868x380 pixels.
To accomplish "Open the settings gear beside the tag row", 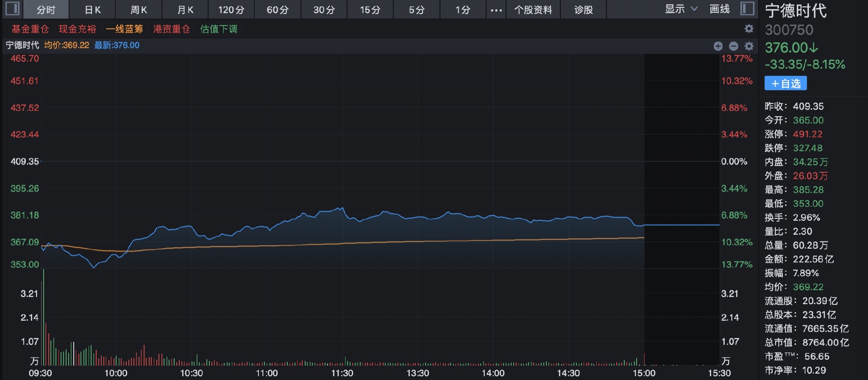I will (749, 28).
